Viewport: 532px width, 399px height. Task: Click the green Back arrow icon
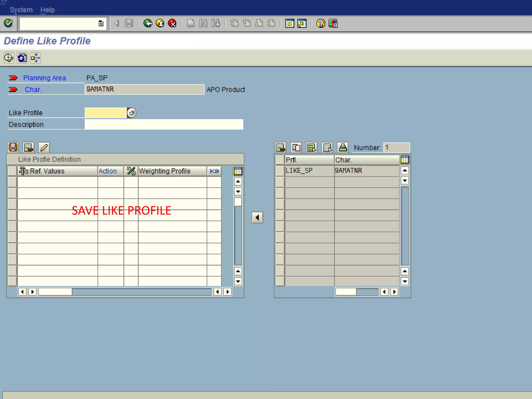[x=148, y=23]
